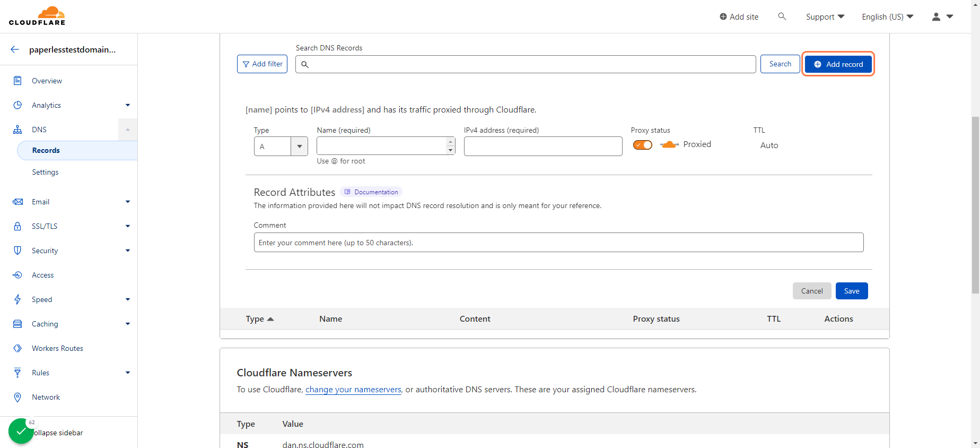Open the change your nameservers link

(x=353, y=390)
